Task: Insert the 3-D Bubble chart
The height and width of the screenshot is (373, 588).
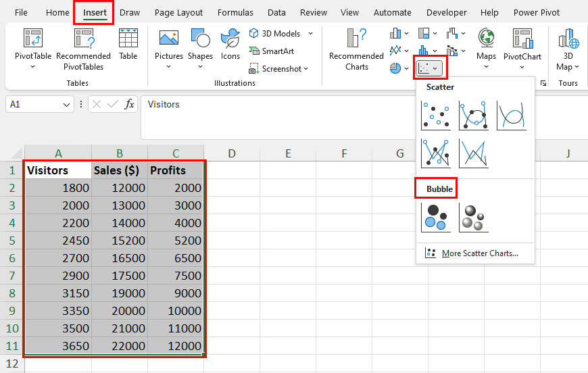Action: coord(474,218)
